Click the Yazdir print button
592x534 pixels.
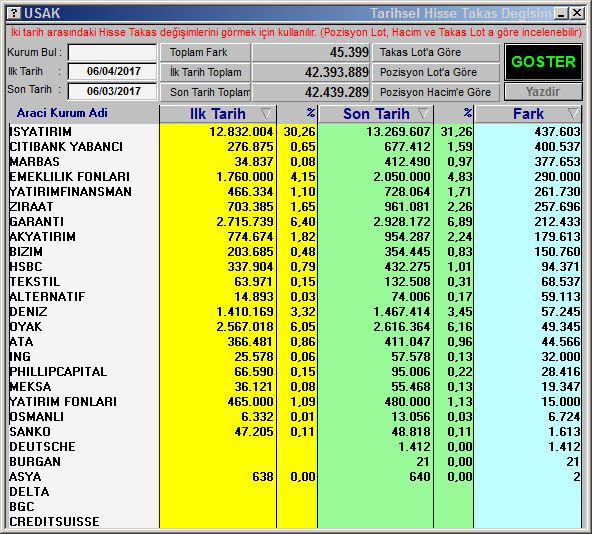(x=543, y=92)
